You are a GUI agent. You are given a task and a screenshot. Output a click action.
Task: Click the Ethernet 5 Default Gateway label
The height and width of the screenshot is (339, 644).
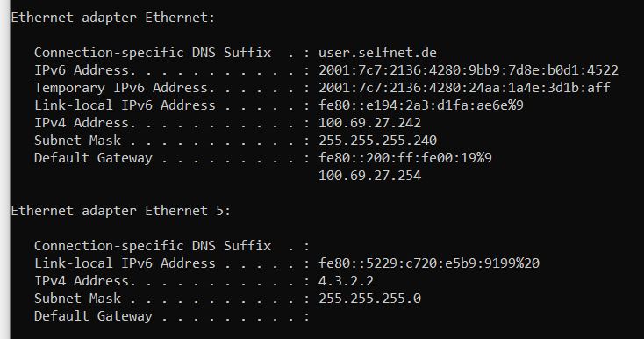tap(93, 316)
